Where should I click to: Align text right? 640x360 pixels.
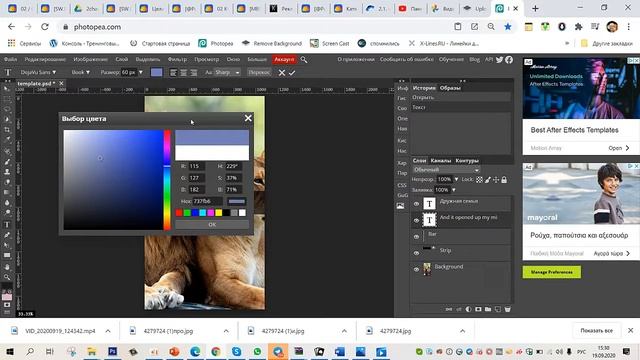pos(194,73)
